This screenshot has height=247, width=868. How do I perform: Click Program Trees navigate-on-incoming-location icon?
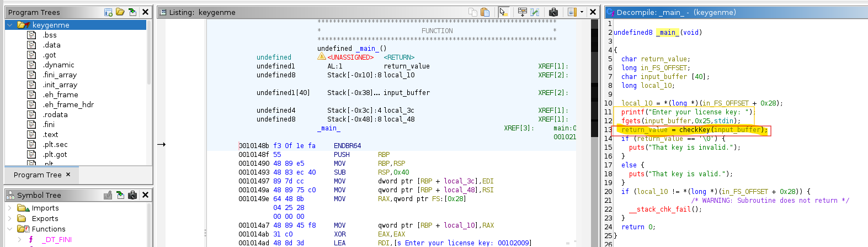point(132,12)
